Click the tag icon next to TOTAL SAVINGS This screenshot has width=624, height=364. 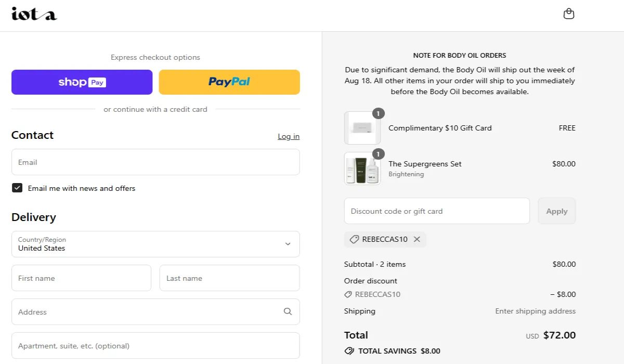tap(349, 351)
